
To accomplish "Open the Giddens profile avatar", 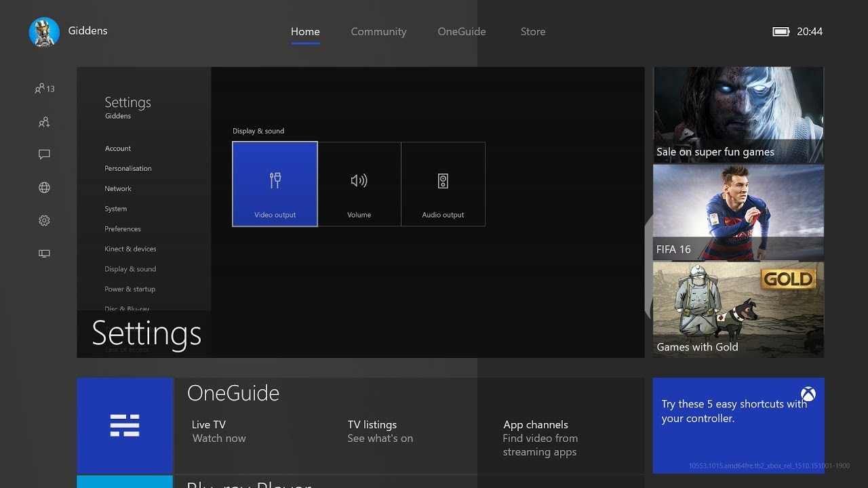I will (x=44, y=32).
